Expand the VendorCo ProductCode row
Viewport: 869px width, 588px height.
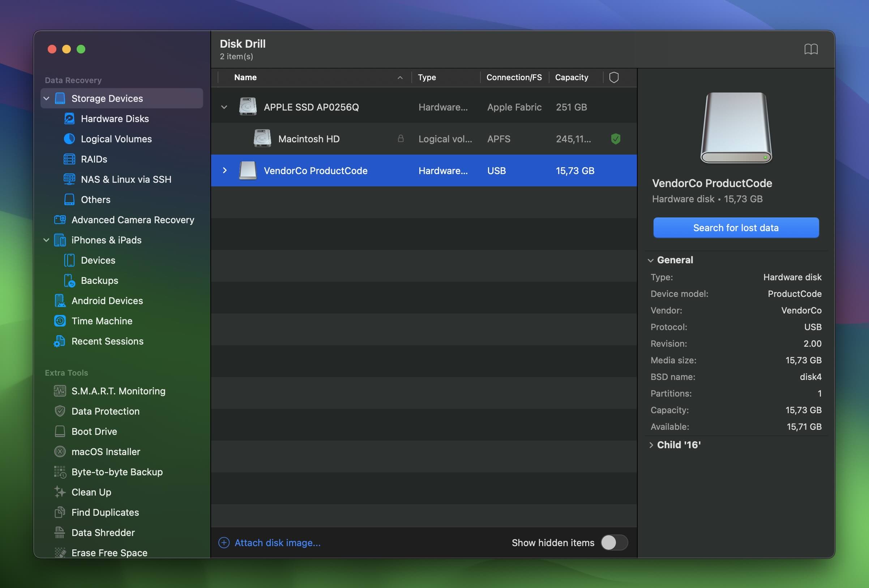(x=224, y=170)
